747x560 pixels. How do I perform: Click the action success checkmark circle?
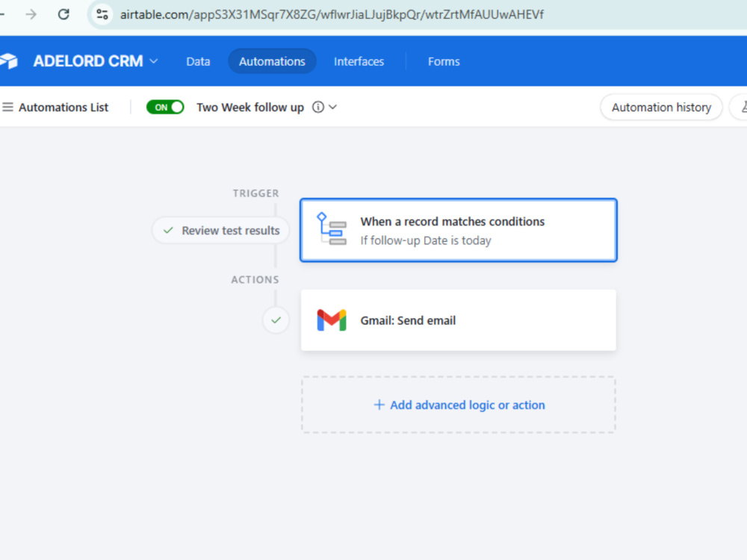pos(276,320)
